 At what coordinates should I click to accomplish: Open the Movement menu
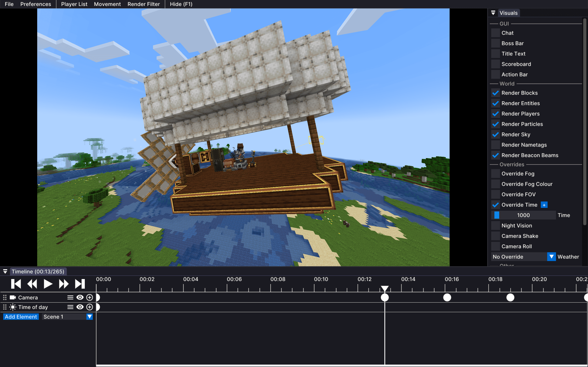point(107,4)
